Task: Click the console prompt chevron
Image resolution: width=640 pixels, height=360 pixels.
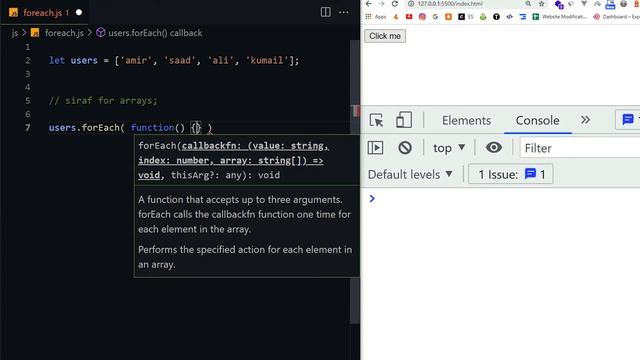Action: (372, 198)
